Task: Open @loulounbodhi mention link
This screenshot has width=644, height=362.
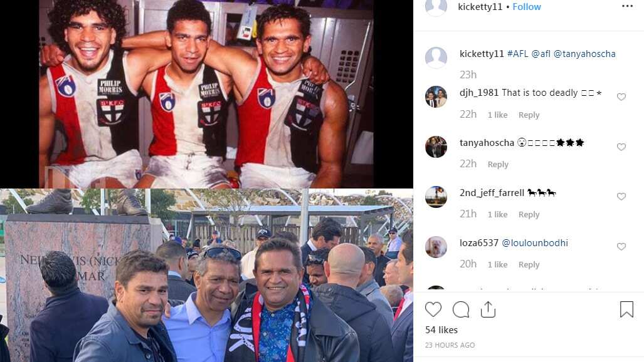Action: point(535,243)
